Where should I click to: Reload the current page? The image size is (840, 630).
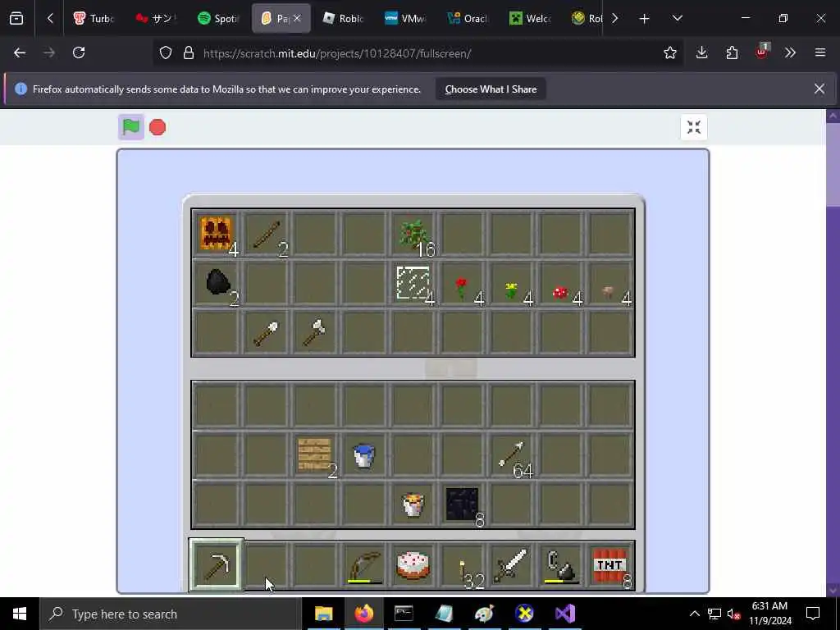pos(79,52)
